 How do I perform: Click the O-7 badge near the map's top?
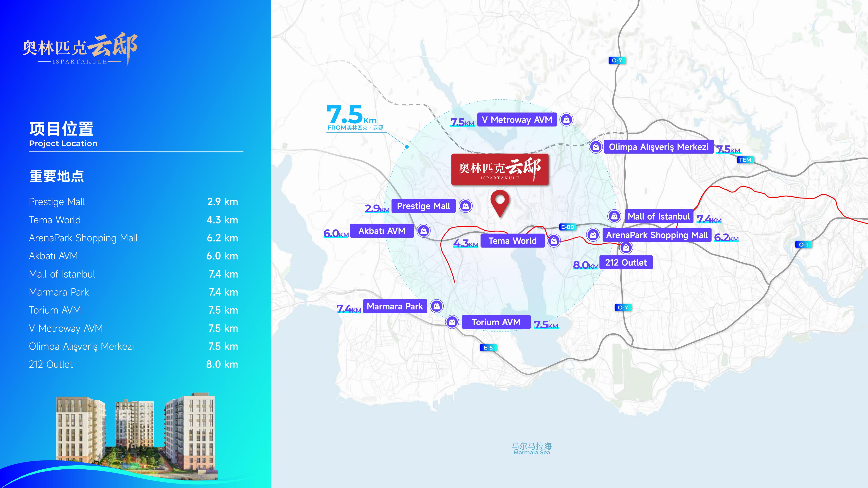pos(617,60)
